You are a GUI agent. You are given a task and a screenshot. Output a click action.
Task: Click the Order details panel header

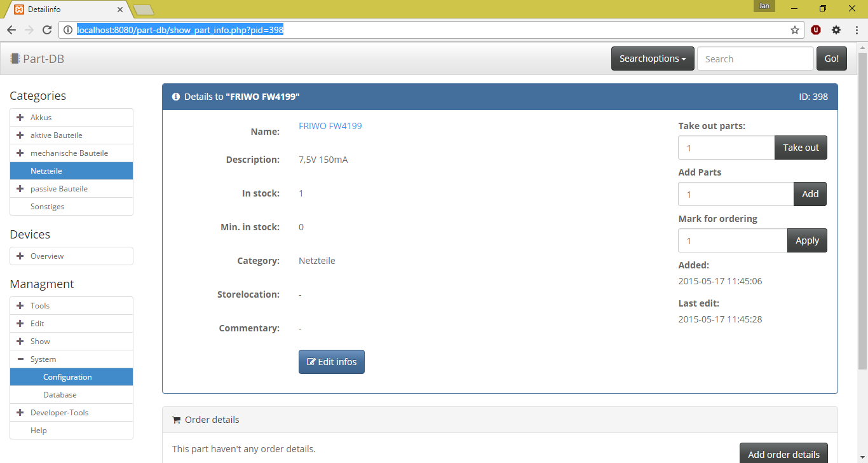500,420
